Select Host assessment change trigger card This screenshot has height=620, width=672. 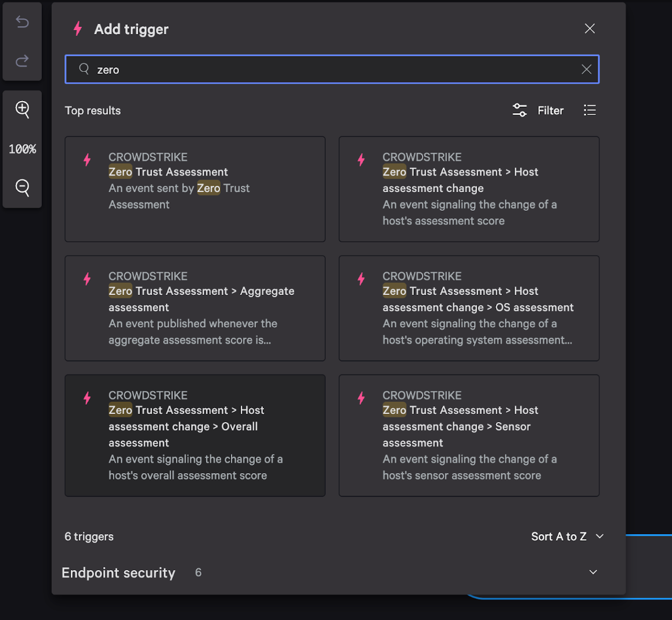point(469,189)
